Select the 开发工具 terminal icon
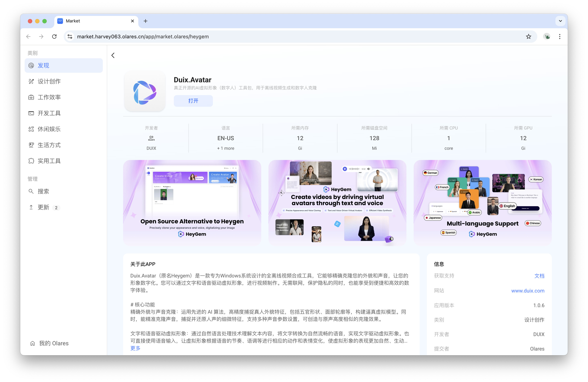 [31, 113]
